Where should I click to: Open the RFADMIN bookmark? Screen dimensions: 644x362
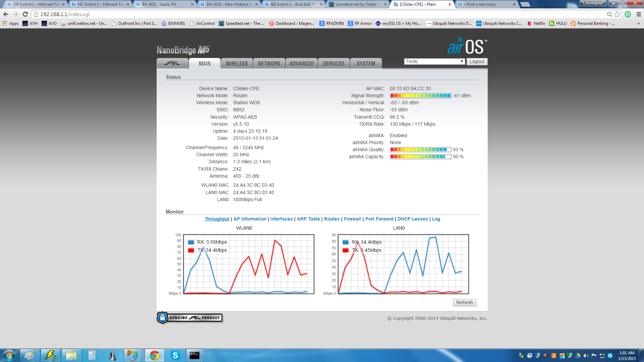point(332,23)
